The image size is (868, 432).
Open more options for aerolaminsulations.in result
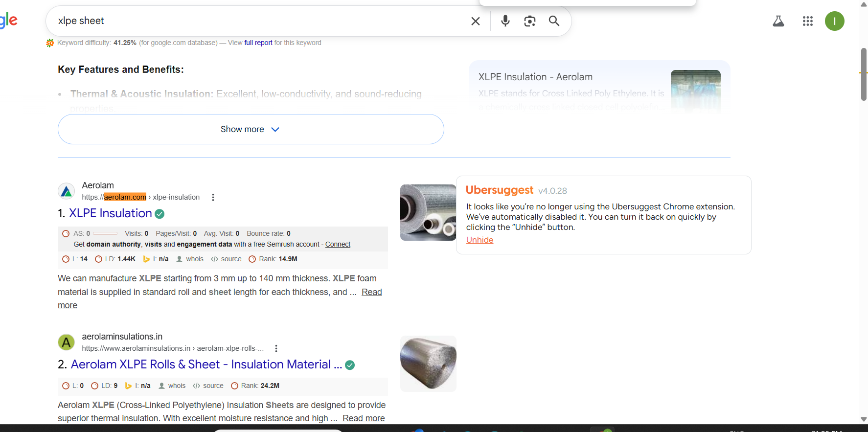point(276,348)
